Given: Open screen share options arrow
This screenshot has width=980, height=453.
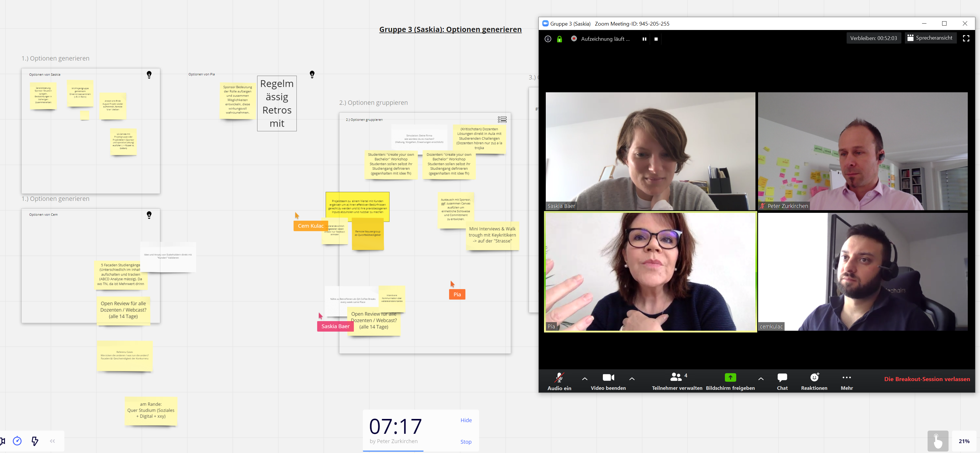Looking at the screenshot, I should [x=761, y=379].
